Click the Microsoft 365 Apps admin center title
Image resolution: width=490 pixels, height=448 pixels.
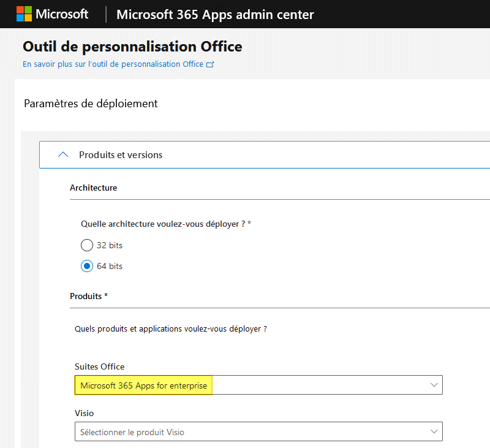[215, 15]
